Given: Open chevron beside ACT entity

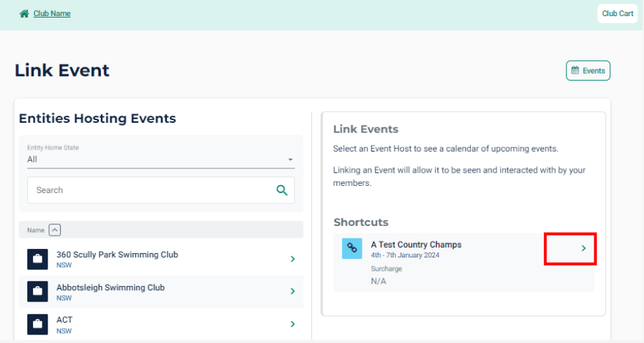Looking at the screenshot, I should 293,324.
